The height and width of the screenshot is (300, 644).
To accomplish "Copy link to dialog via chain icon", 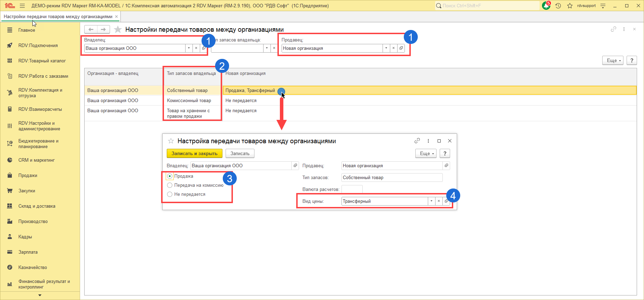I will click(x=417, y=141).
